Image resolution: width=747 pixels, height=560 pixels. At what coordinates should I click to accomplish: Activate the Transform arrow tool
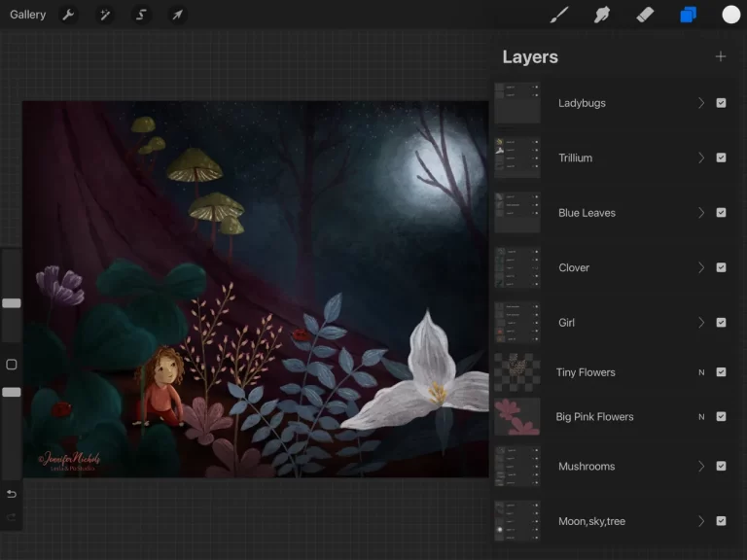tap(177, 15)
